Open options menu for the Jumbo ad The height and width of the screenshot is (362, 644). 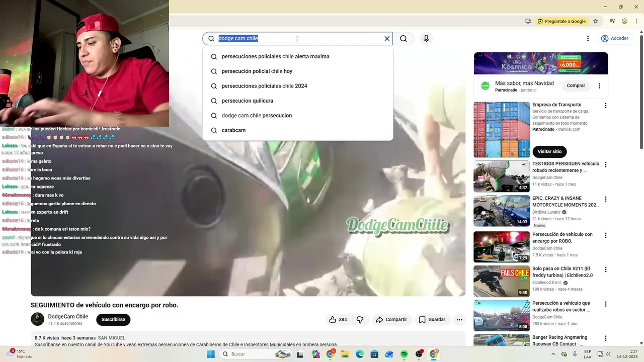coord(599,86)
